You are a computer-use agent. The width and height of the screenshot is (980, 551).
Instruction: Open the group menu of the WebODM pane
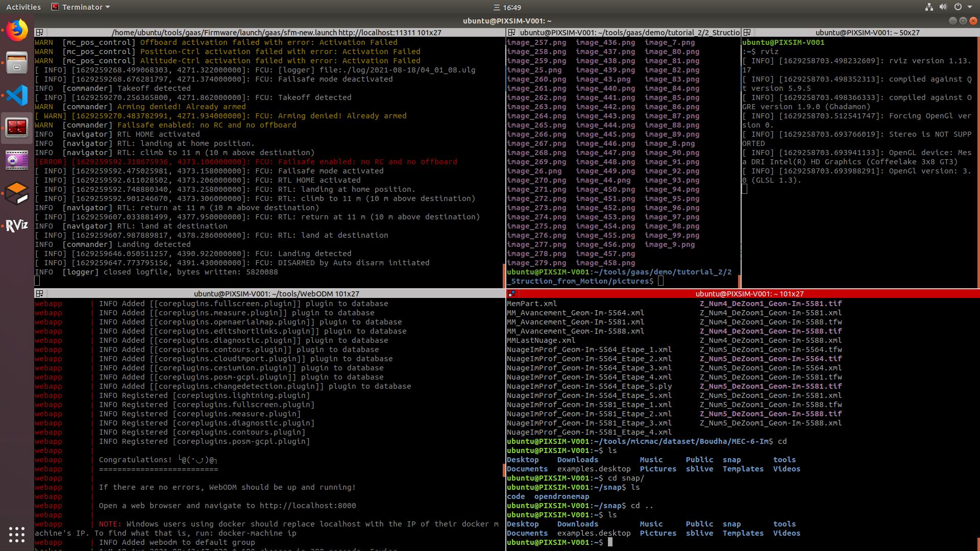(x=39, y=293)
